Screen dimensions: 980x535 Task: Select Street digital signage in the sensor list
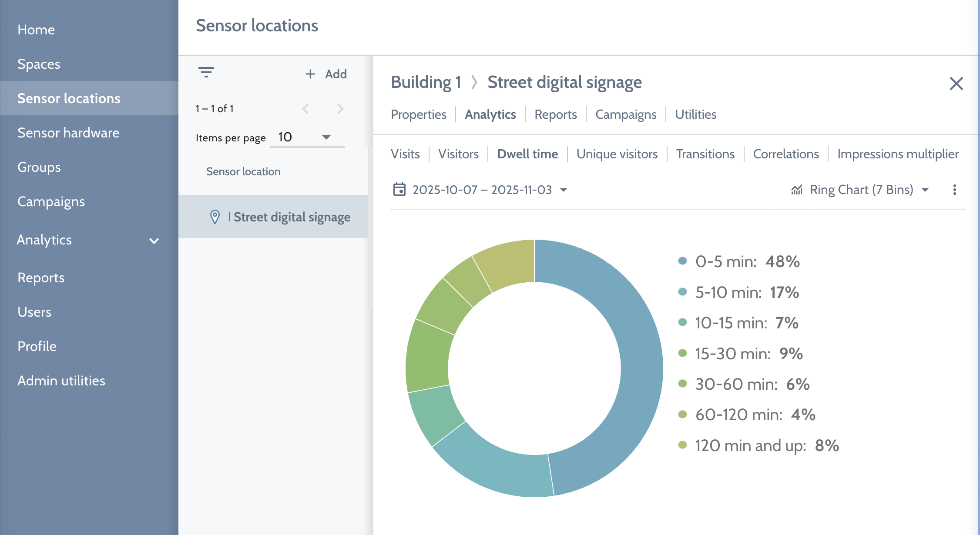[292, 217]
